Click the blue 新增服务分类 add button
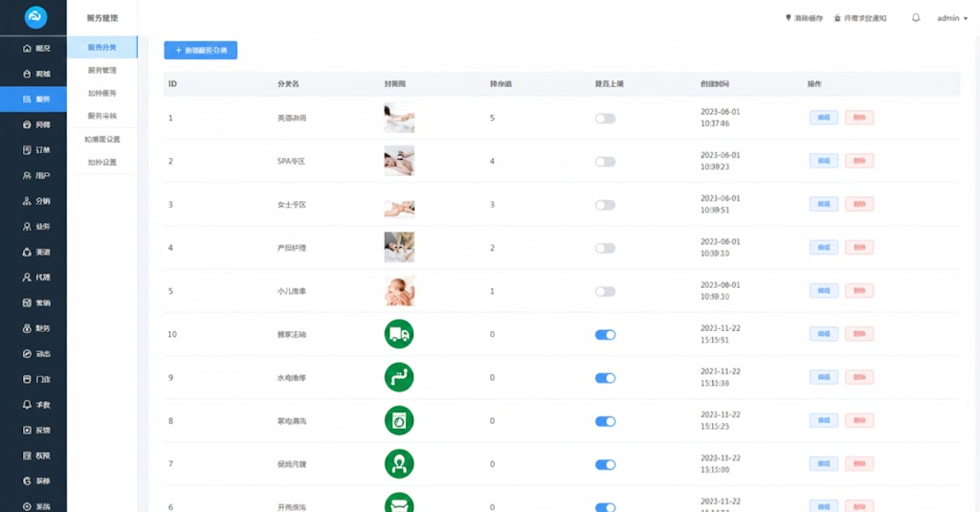 click(x=200, y=50)
